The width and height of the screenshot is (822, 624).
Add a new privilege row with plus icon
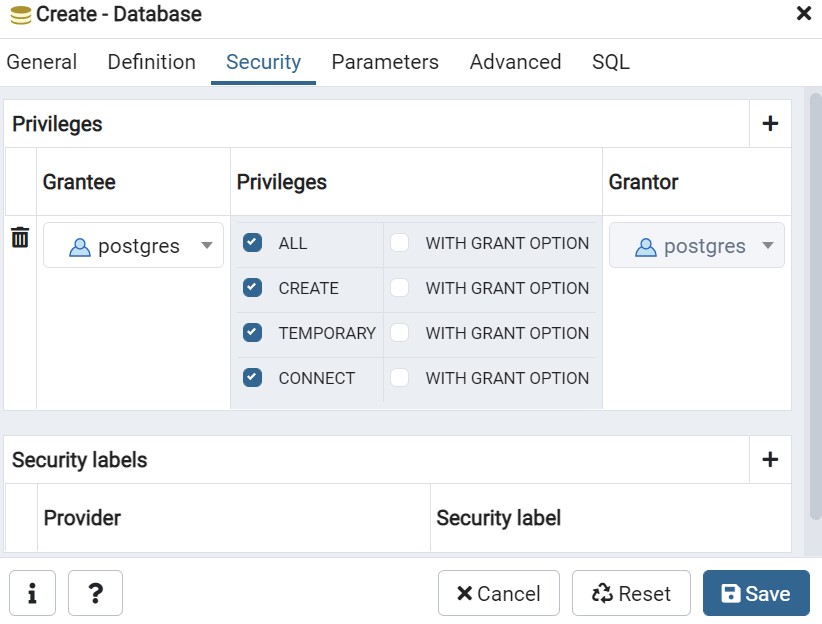pyautogui.click(x=770, y=124)
